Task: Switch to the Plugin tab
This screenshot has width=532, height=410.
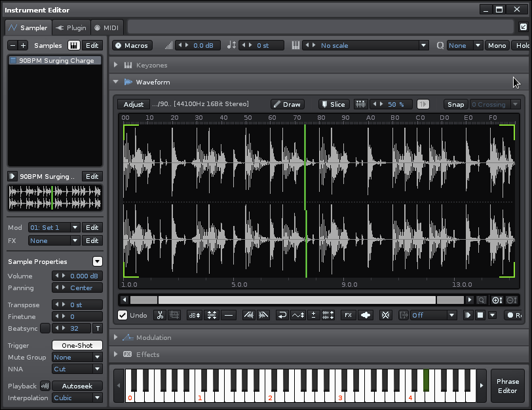Action: 71,28
